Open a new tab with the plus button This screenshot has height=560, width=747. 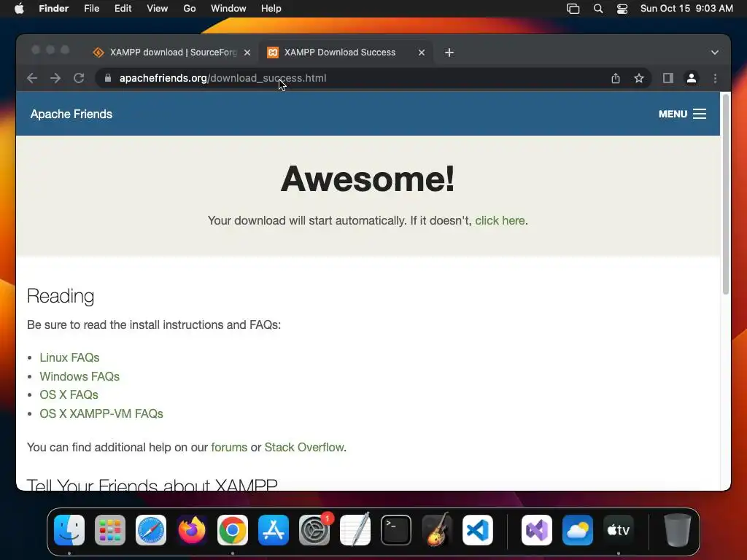tap(449, 52)
